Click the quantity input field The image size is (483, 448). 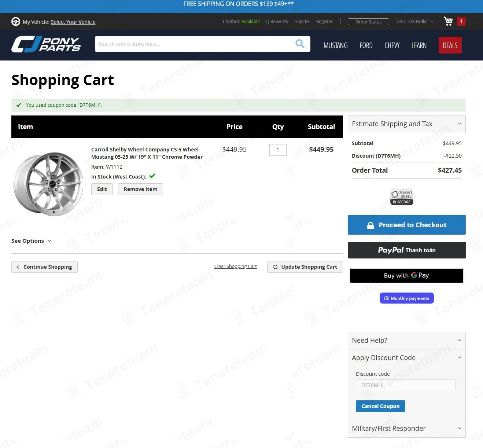(x=278, y=150)
